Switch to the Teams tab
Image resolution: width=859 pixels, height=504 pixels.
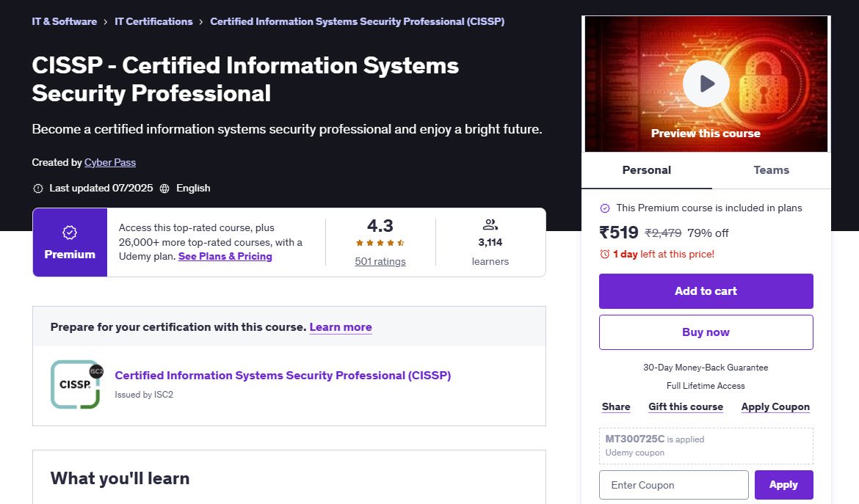pyautogui.click(x=772, y=170)
